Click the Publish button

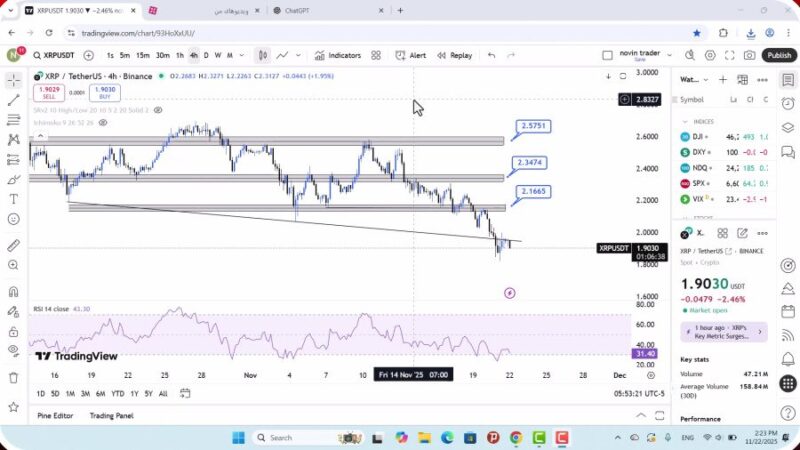tap(779, 55)
